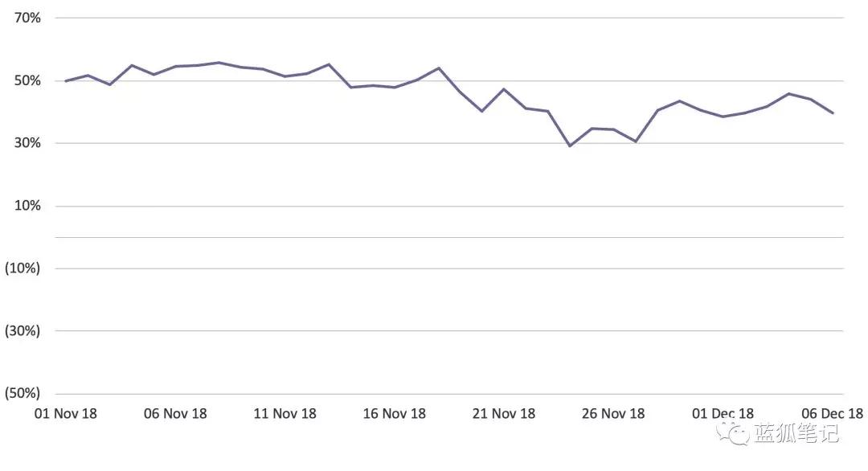The height and width of the screenshot is (471, 868).
Task: Click the (10%) negative y-axis label
Action: click(x=23, y=268)
